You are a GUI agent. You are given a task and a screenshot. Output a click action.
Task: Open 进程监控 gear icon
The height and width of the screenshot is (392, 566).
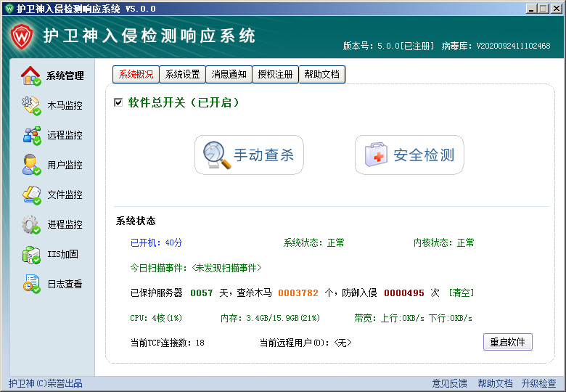pyautogui.click(x=31, y=224)
